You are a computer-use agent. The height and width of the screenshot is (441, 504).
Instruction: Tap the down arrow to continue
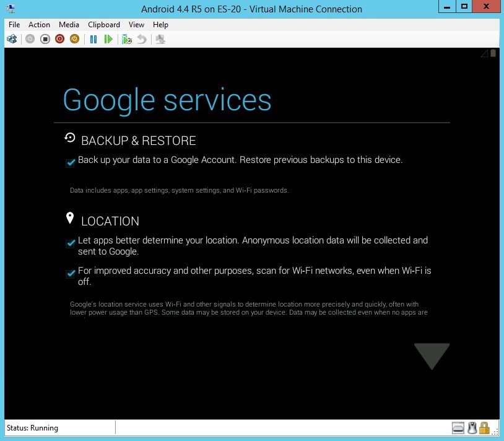[432, 356]
